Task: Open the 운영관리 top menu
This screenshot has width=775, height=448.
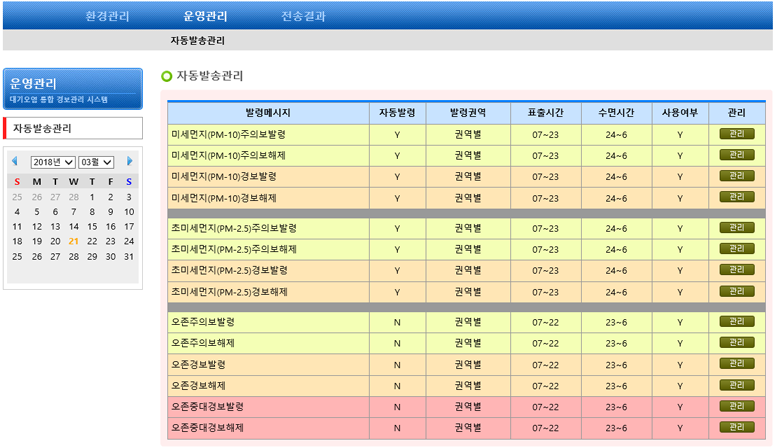Action: point(205,16)
